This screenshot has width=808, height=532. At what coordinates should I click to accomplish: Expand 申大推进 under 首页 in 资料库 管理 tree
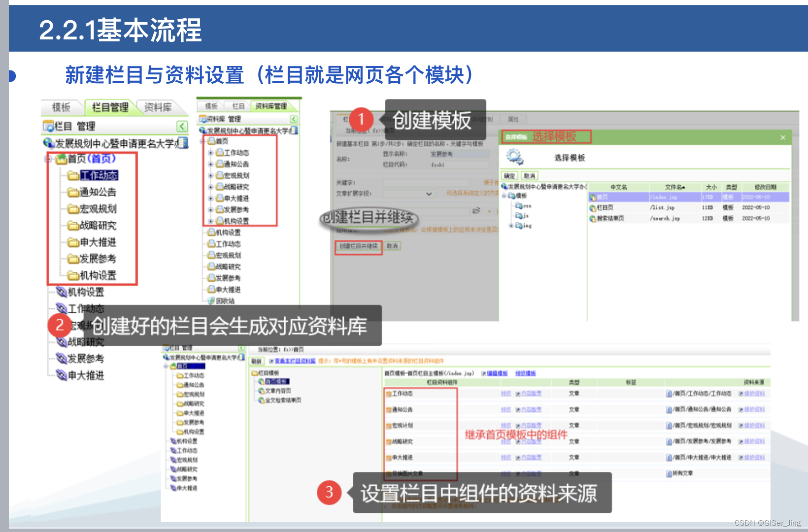click(x=211, y=198)
